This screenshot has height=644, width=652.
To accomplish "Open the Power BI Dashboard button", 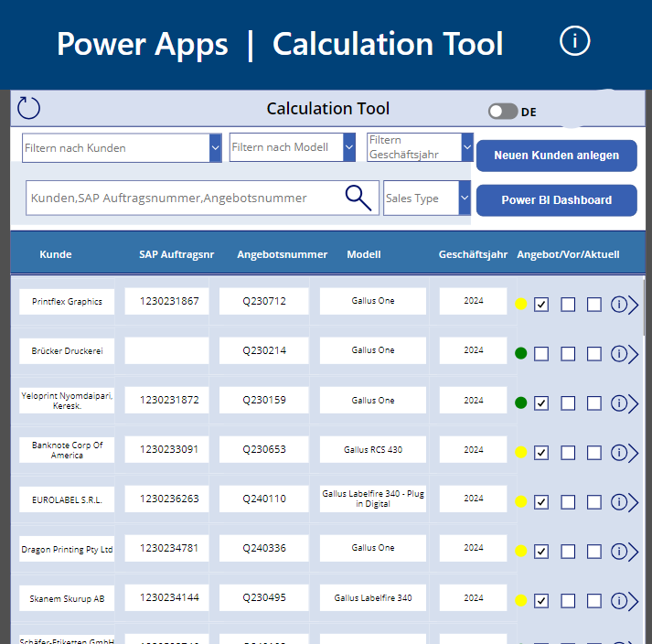I will click(x=556, y=200).
